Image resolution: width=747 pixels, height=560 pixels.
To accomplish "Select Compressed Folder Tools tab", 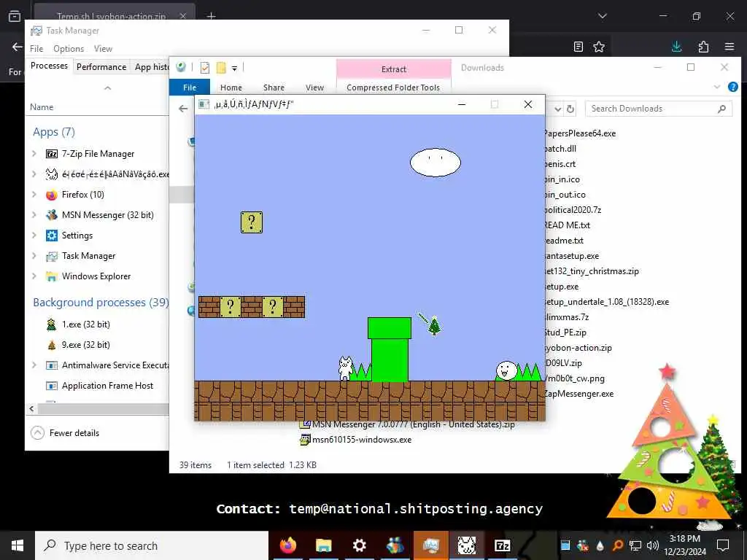I will click(x=393, y=87).
